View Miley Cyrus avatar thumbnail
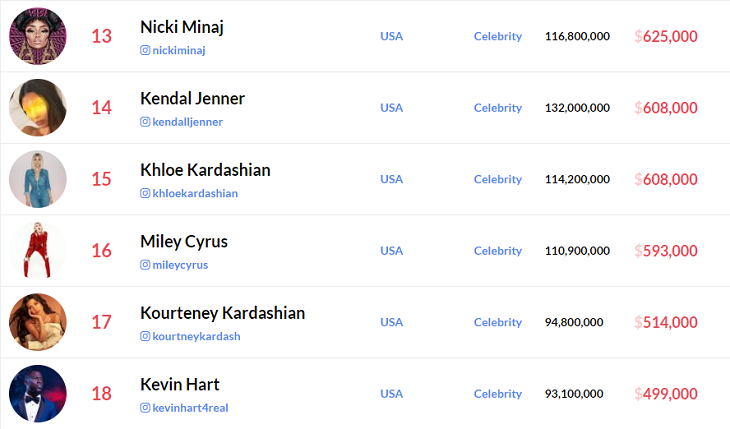Screen dimensions: 730x429 pyautogui.click(x=38, y=251)
